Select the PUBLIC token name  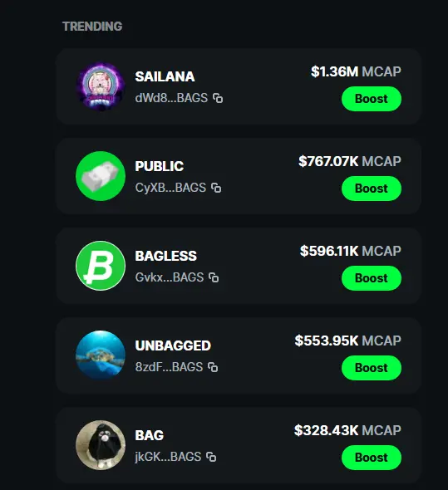coord(160,166)
